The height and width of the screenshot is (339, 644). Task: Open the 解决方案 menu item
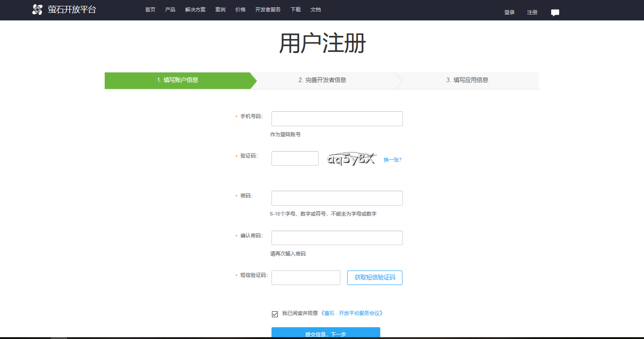tap(195, 9)
